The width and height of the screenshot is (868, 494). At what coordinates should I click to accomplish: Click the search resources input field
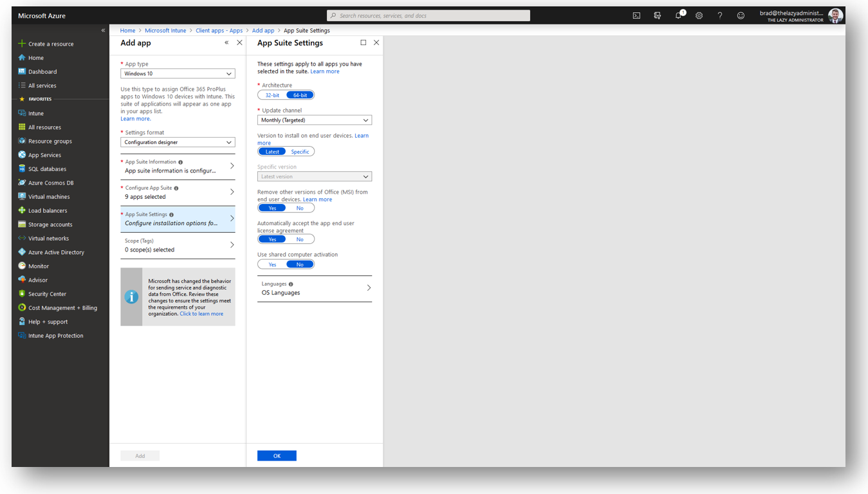[x=429, y=15]
